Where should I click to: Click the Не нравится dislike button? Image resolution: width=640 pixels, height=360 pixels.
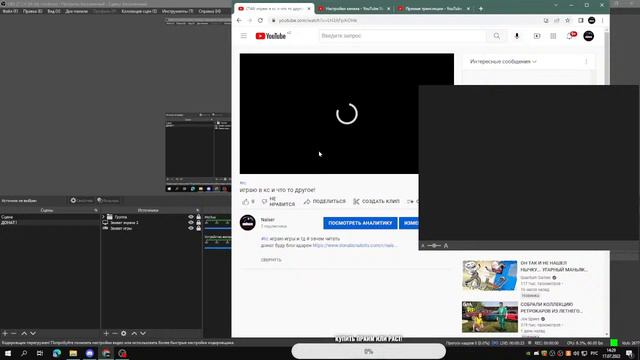279,202
